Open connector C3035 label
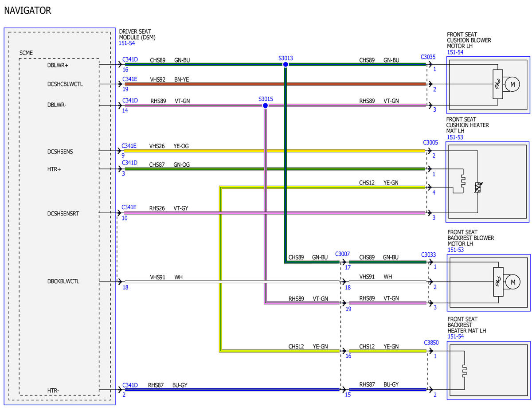Viewport: 532px width, 411px height. (x=428, y=57)
